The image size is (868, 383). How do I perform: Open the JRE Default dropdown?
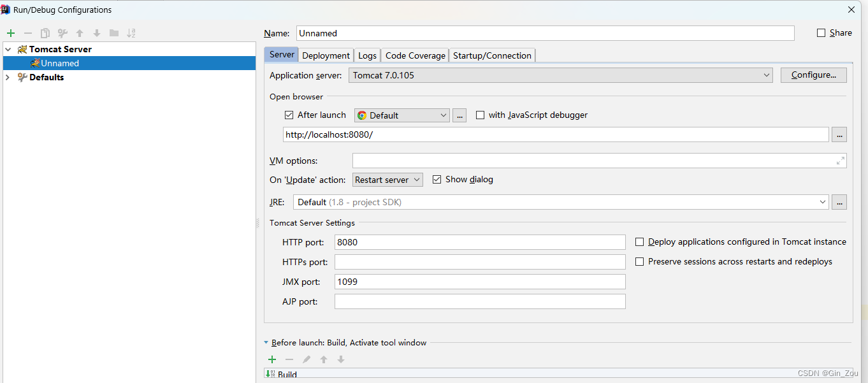click(x=561, y=202)
